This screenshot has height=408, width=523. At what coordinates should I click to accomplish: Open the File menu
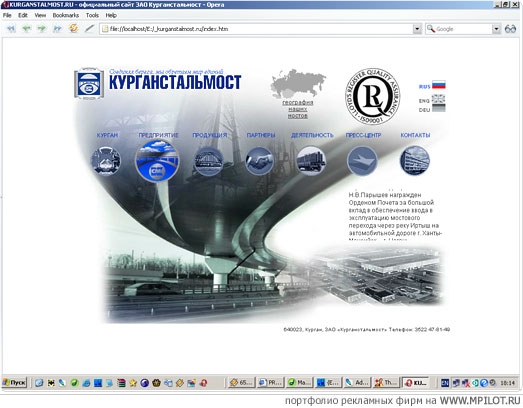point(7,15)
